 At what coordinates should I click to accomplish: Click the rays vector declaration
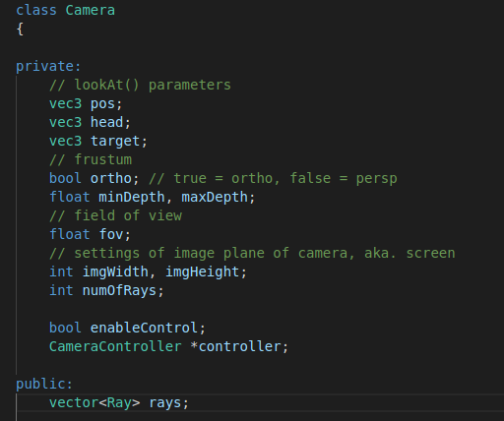119,402
